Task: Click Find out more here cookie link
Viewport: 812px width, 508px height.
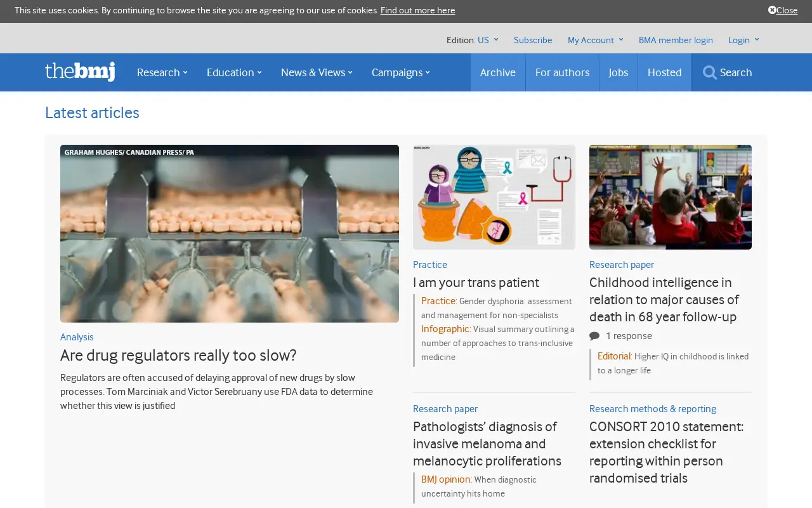Action: pos(418,10)
